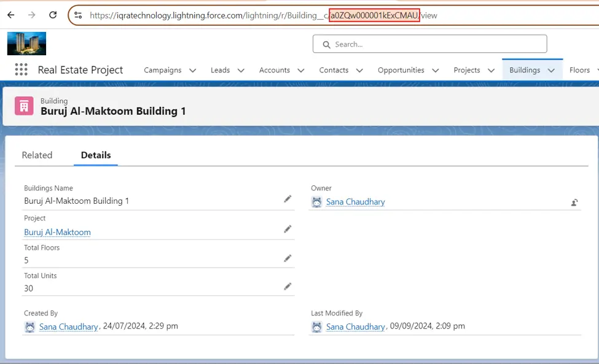Open the Campaigns navigation tab
Image resolution: width=599 pixels, height=364 pixels.
[x=163, y=70]
